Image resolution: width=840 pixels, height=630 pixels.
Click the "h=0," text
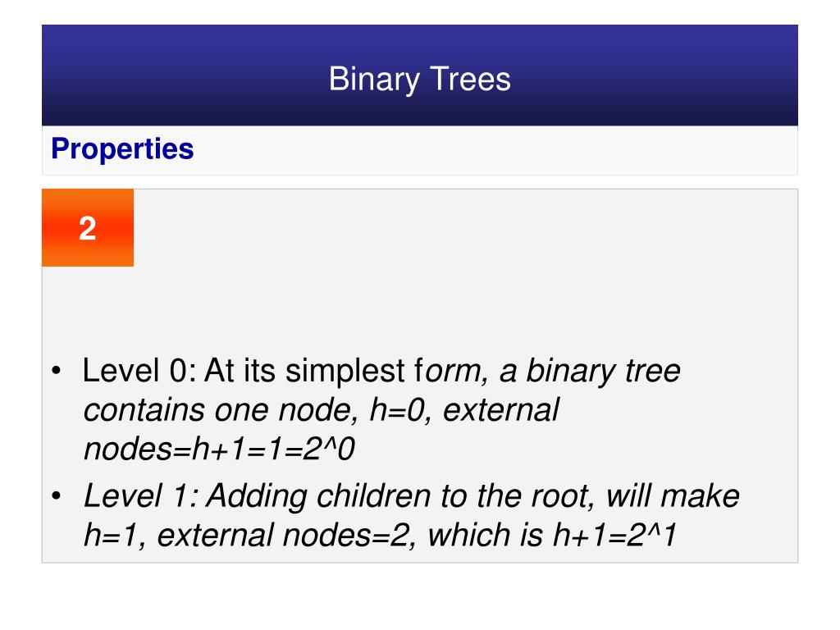(397, 410)
